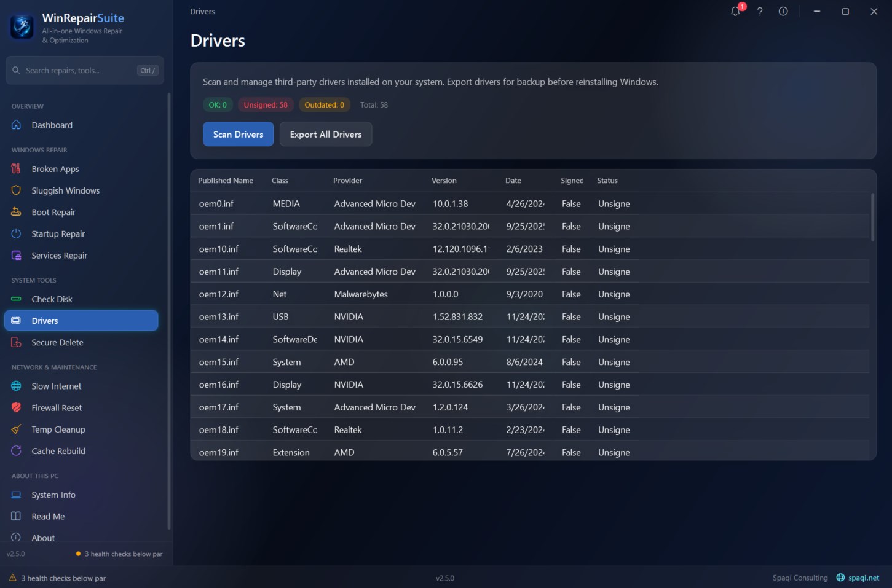Screen dimensions: 892x588
Task: Click the health checks warning in status bar
Action: [57, 578]
